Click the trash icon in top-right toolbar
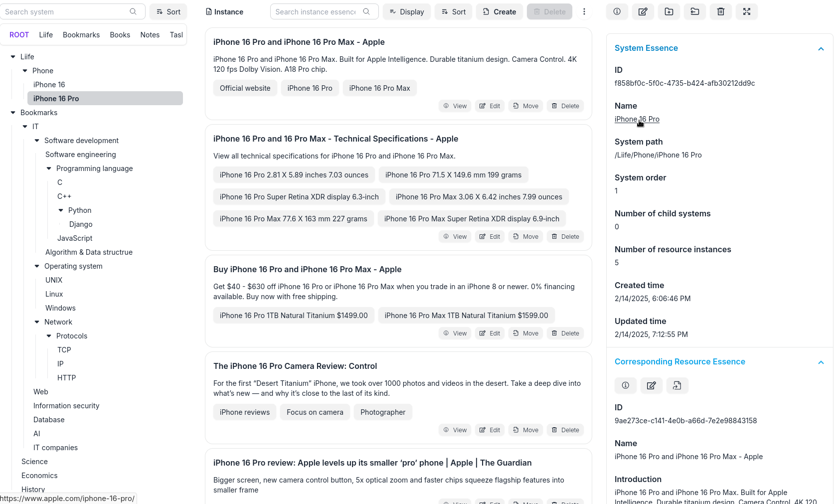 coord(721,11)
